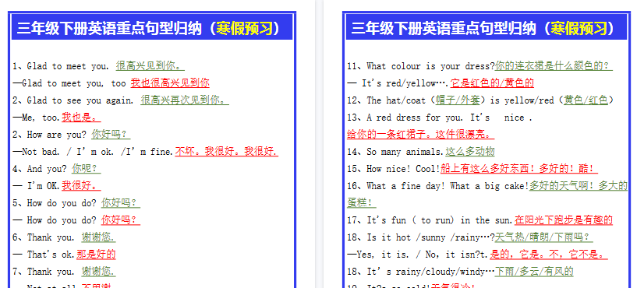Viewport: 644px width, 288px height.
Task: Click the sentence 'How nice! Cool!'
Action: click(403, 169)
